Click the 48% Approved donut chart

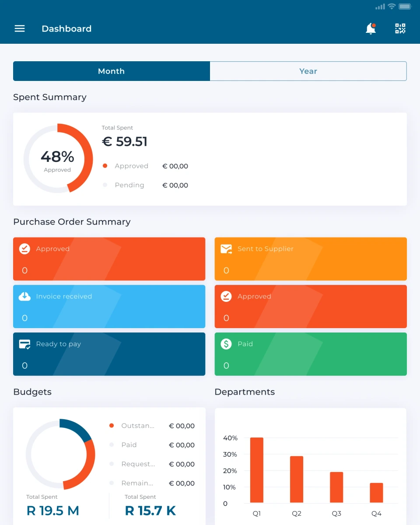point(58,158)
